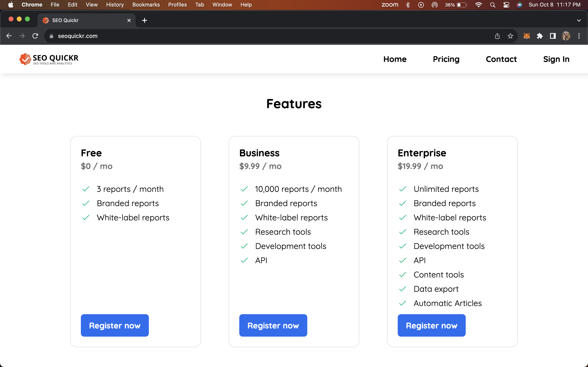Expand the tab search chevron
The width and height of the screenshot is (588, 367).
[579, 20]
